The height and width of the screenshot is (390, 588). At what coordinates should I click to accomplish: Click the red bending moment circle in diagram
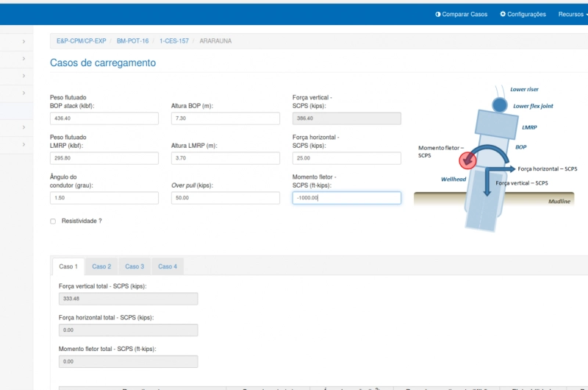pyautogui.click(x=466, y=160)
